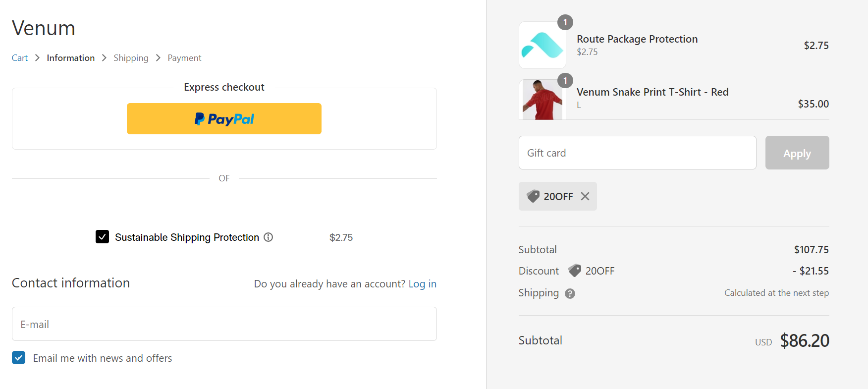This screenshot has height=389, width=868.
Task: Click the tag icon in 20OFF chip
Action: click(533, 196)
